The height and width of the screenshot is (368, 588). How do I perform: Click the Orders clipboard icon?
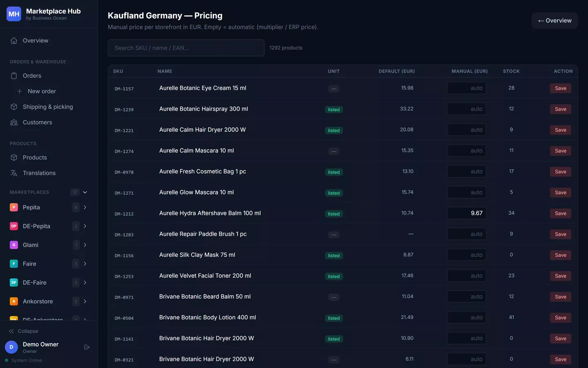tap(14, 76)
